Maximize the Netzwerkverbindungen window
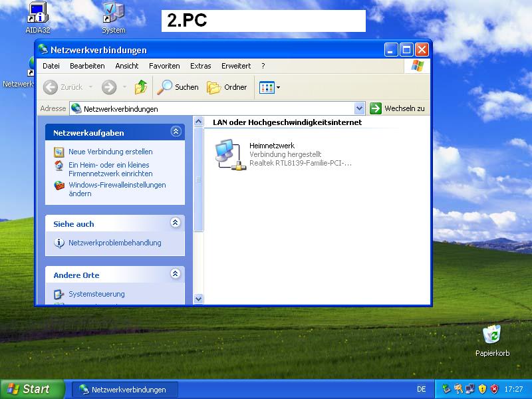Image resolution: width=532 pixels, height=399 pixels. coord(406,50)
